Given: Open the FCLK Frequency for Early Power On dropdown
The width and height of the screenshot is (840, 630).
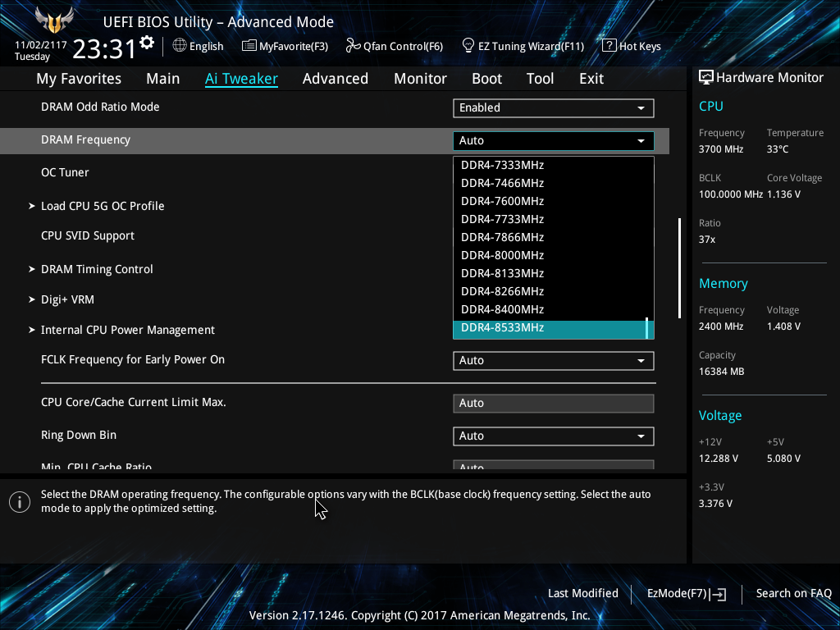Looking at the screenshot, I should coord(554,361).
